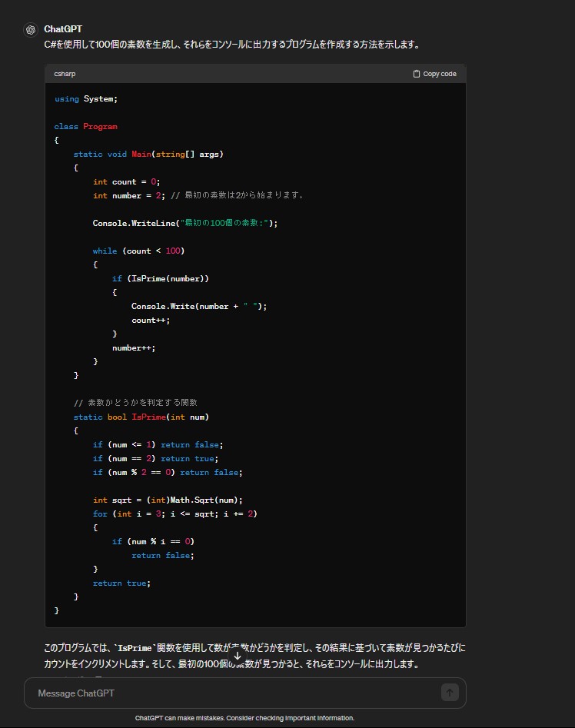Click the intro sentence starting with C#
The height and width of the screenshot is (728, 575).
[x=232, y=45]
